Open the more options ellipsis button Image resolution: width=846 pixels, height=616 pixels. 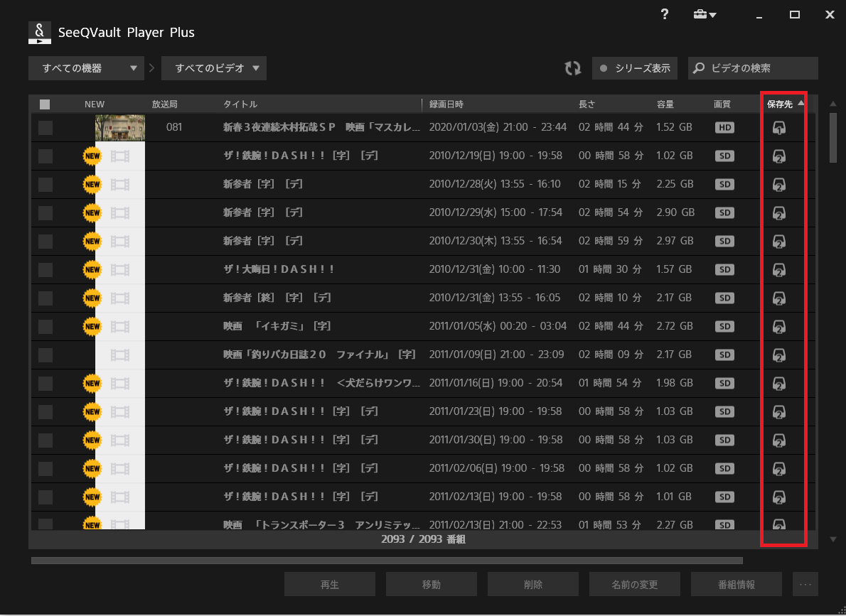[x=805, y=585]
